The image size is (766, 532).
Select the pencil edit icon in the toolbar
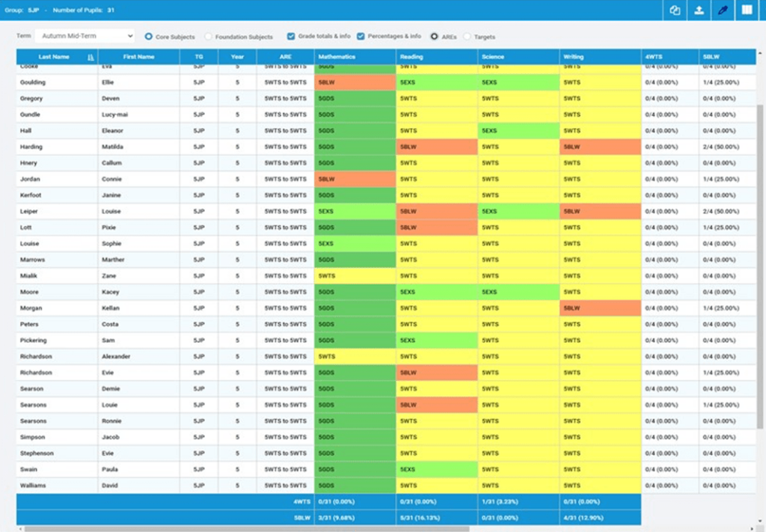723,10
